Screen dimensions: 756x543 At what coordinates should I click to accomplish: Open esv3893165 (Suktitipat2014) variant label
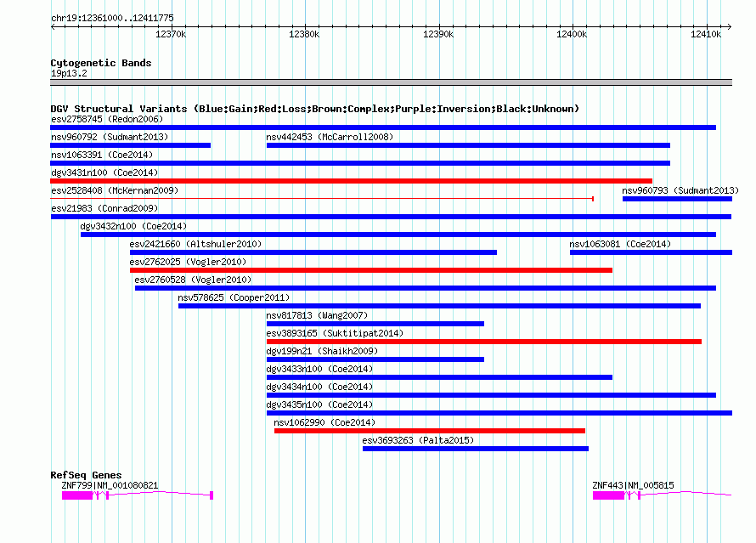[x=335, y=333]
